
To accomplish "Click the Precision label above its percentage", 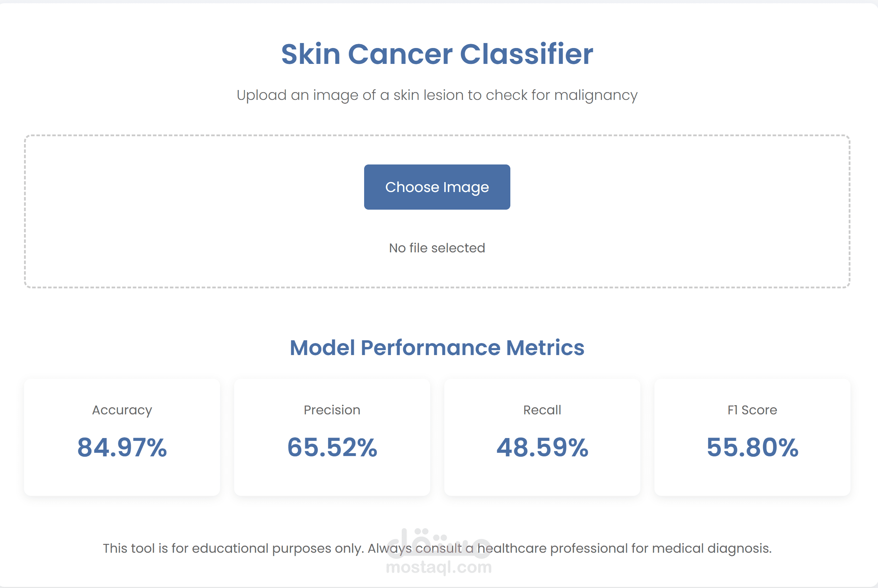I will pyautogui.click(x=332, y=410).
